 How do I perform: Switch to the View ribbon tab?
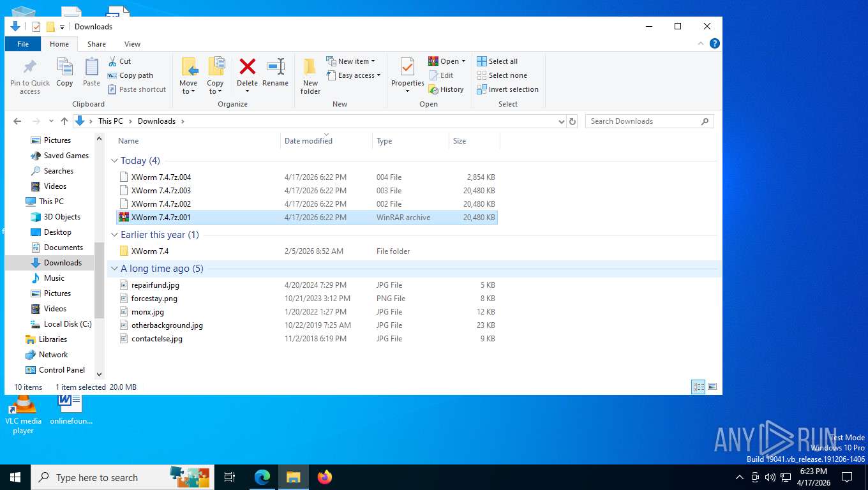132,44
